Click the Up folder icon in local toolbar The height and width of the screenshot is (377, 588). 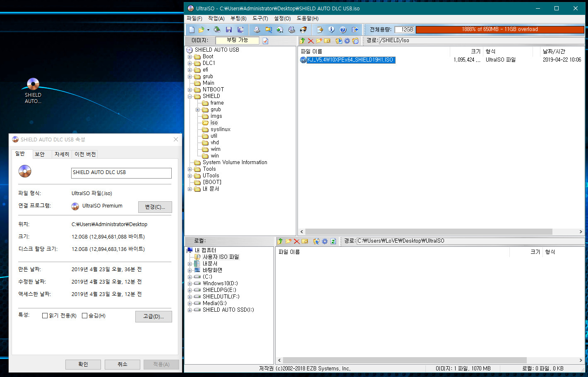280,241
